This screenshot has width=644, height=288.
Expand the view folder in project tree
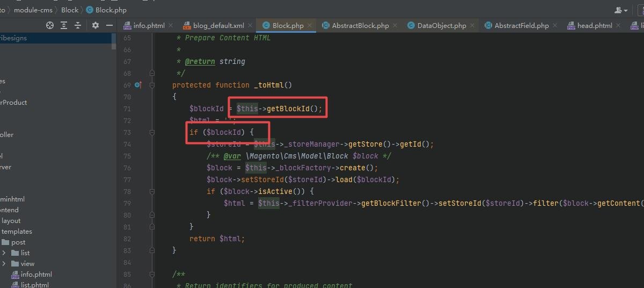click(4, 264)
